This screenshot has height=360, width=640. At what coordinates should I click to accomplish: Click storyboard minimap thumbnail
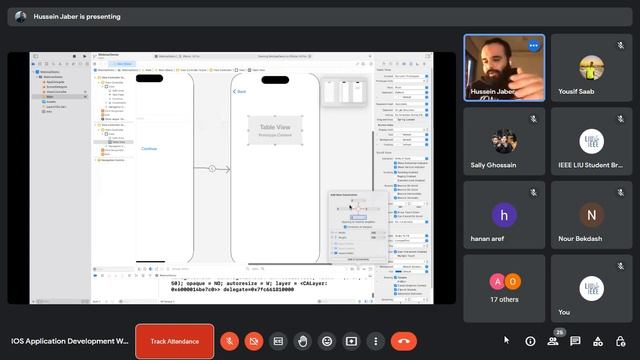344,92
